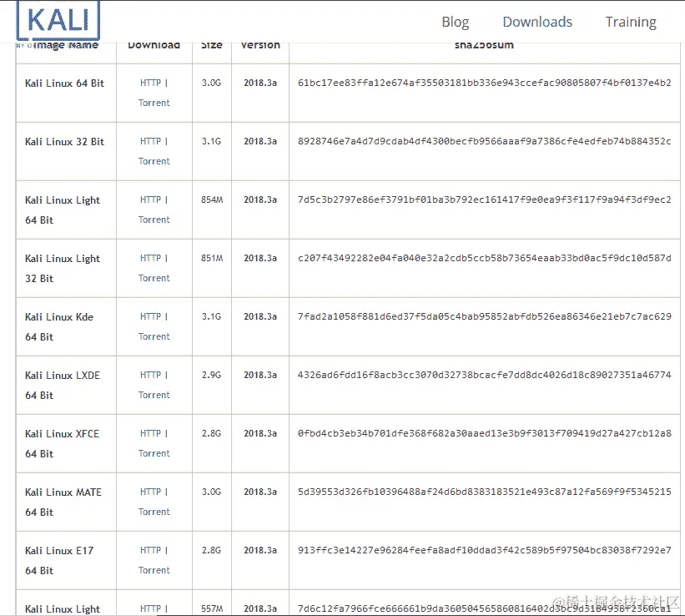
Task: Download Kali Linux 32 Bit via Torrent
Action: pyautogui.click(x=154, y=161)
